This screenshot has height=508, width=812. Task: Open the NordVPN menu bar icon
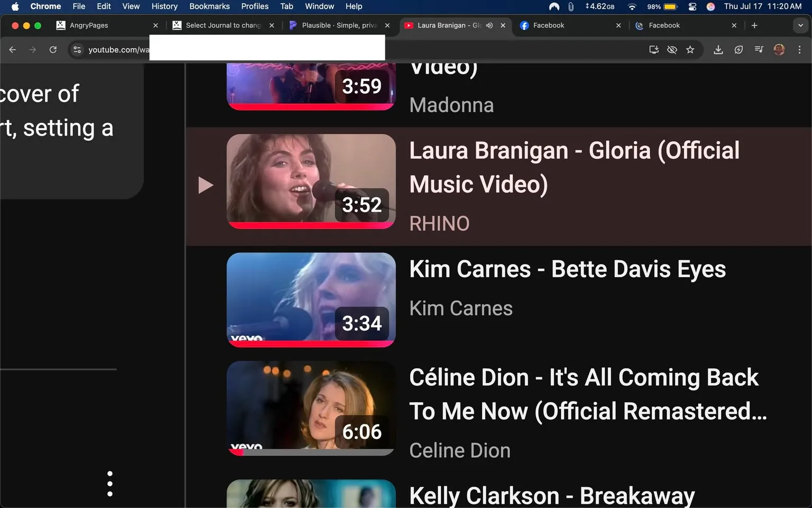click(x=553, y=7)
